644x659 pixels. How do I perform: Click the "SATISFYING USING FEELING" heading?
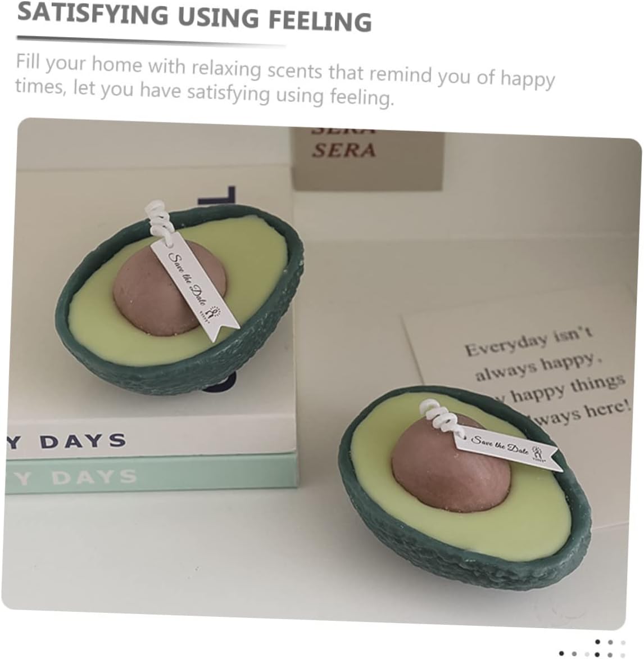[x=194, y=17]
